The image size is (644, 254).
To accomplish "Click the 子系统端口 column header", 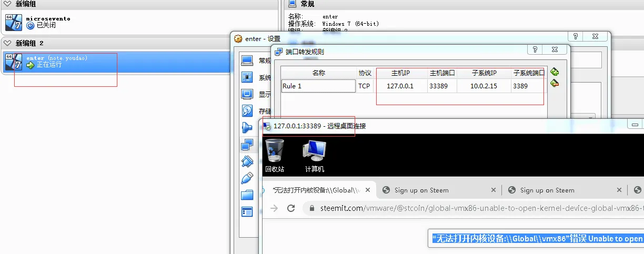I will tap(528, 73).
